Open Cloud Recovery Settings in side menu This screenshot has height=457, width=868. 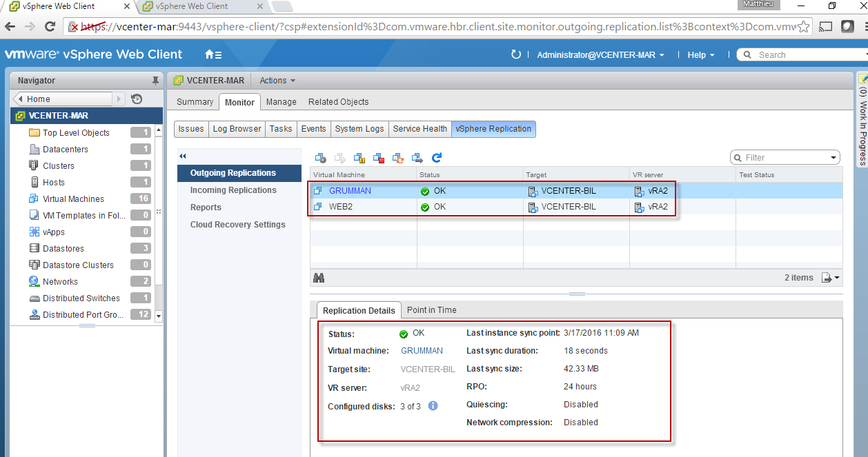(x=237, y=225)
